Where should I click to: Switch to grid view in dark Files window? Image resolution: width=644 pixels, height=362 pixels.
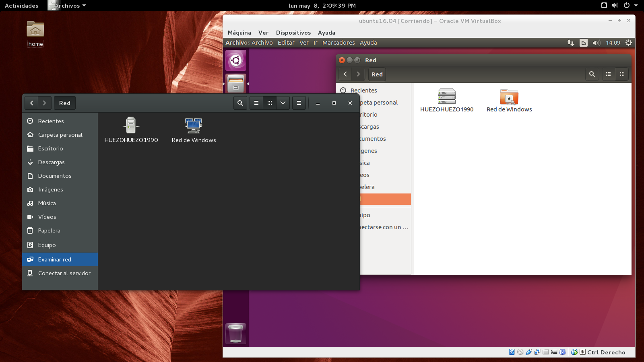point(270,103)
